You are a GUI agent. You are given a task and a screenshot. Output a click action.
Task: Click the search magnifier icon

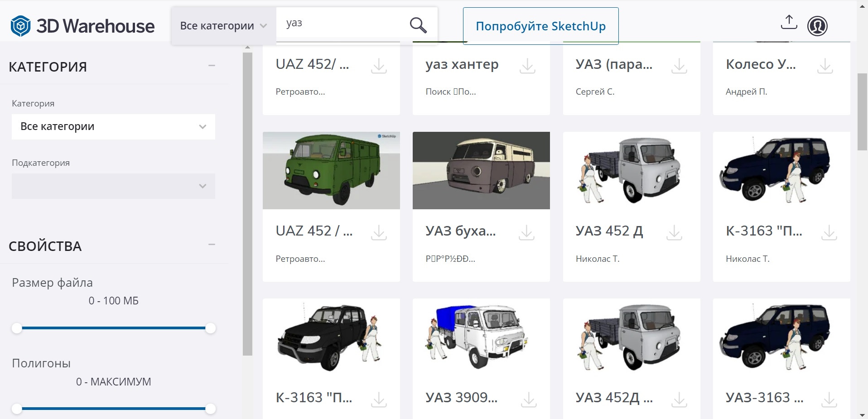(417, 24)
